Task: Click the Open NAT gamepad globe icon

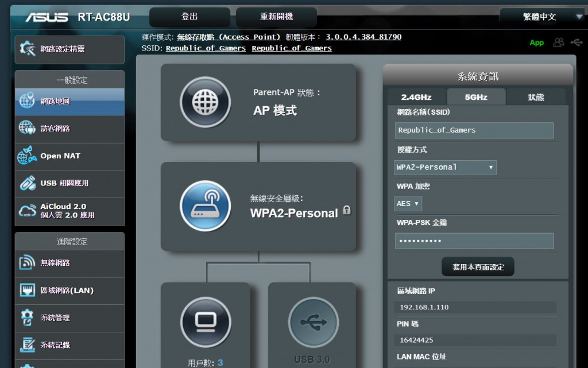Action: [x=27, y=156]
